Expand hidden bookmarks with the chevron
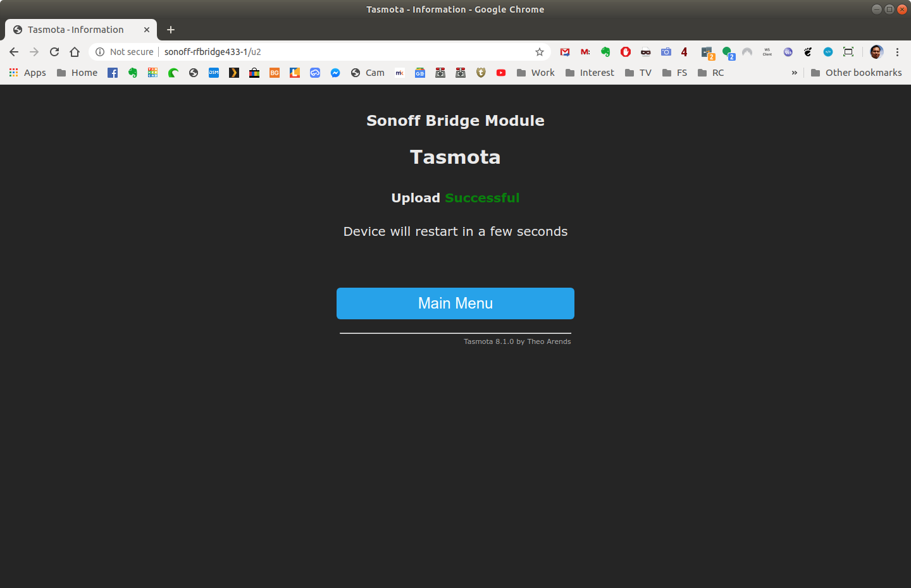The height and width of the screenshot is (588, 911). [794, 73]
